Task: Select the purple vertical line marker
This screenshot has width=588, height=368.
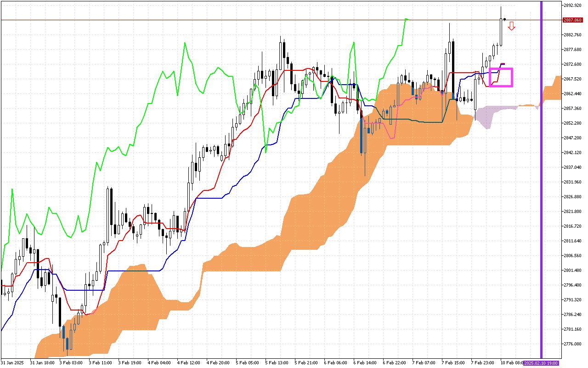Action: 541,179
